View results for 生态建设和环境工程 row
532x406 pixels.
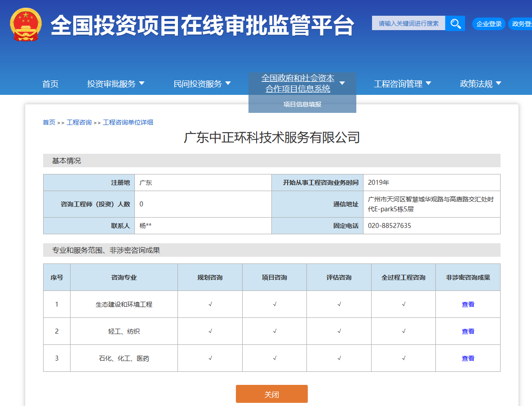point(468,304)
